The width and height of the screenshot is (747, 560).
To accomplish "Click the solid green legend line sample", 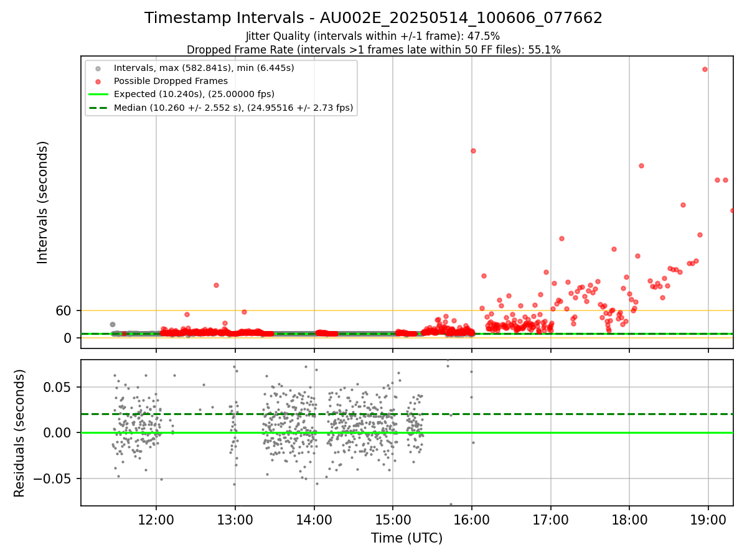I will coord(98,95).
